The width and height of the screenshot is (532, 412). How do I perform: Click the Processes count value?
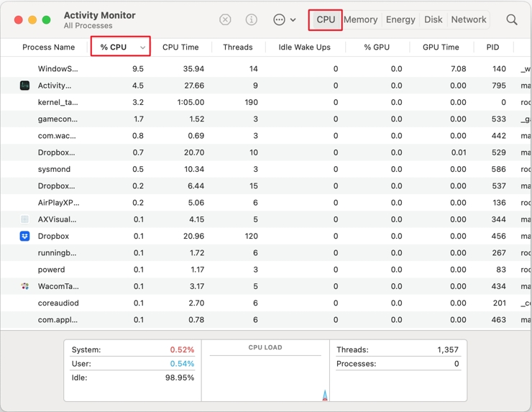pyautogui.click(x=457, y=364)
